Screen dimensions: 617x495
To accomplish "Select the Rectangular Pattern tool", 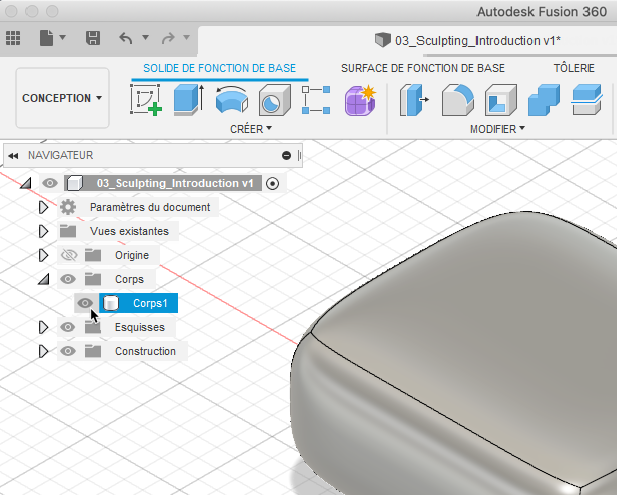I will (316, 100).
